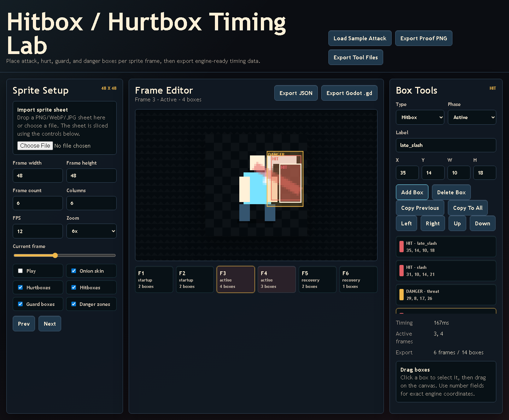Click the X coordinate field
This screenshot has height=420, width=509.
[x=407, y=173]
